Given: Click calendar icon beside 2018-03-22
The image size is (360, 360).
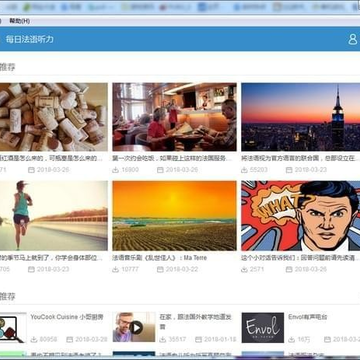Looking at the screenshot, I should pos(160,269).
